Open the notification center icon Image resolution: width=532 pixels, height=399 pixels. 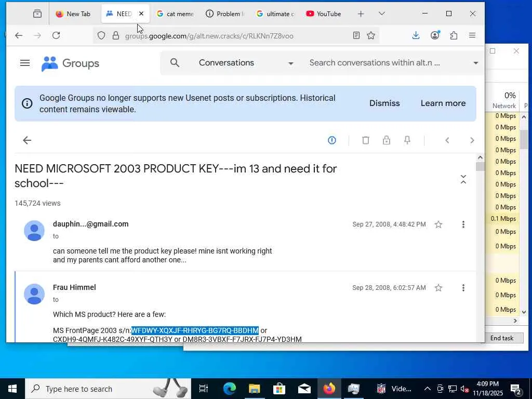[516, 389]
